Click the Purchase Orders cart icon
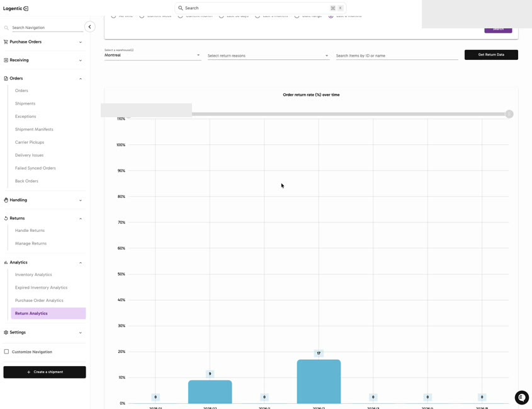The height and width of the screenshot is (409, 532). tap(6, 42)
